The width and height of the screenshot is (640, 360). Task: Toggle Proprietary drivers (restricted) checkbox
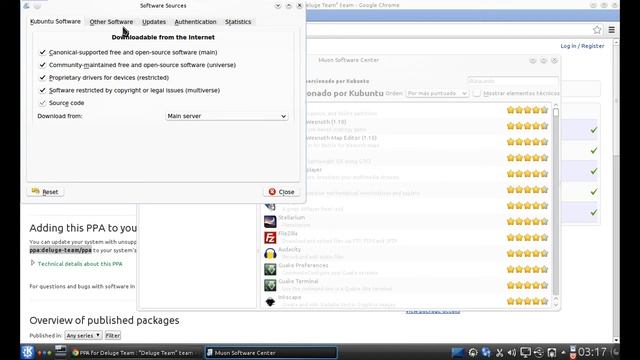tap(42, 78)
